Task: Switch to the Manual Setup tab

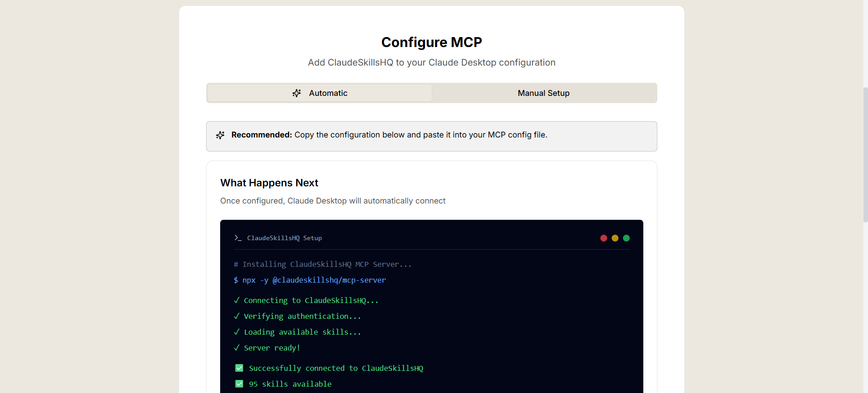Action: 543,93
